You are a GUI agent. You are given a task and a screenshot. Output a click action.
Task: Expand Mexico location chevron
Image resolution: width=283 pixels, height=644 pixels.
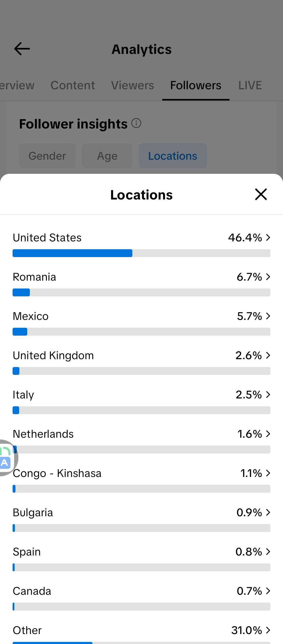(x=268, y=316)
